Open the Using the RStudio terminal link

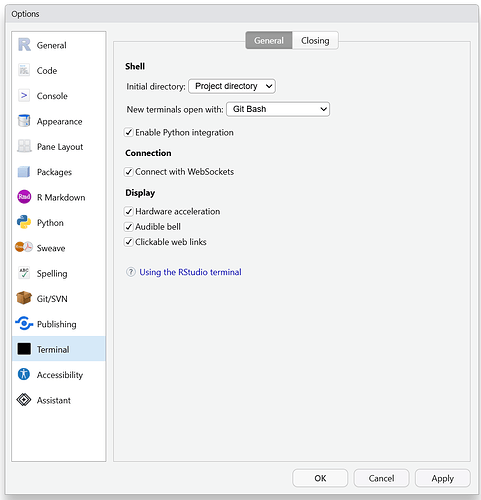click(190, 272)
